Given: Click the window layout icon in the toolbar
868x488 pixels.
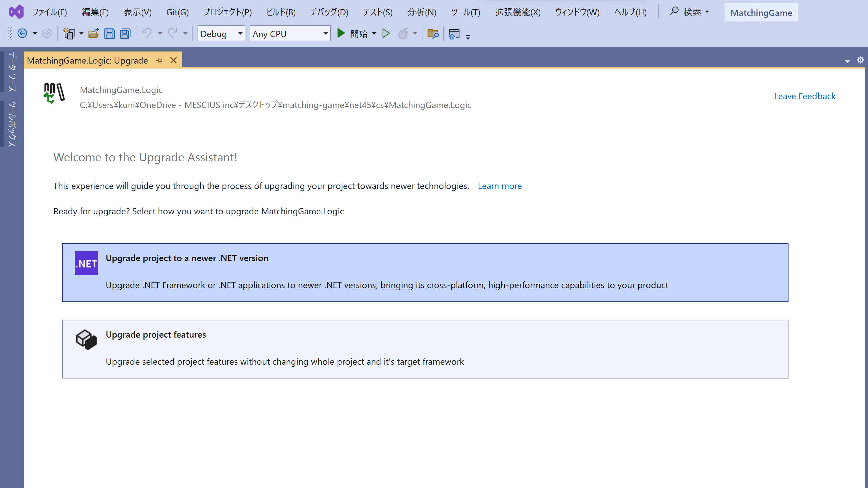Looking at the screenshot, I should coord(454,34).
